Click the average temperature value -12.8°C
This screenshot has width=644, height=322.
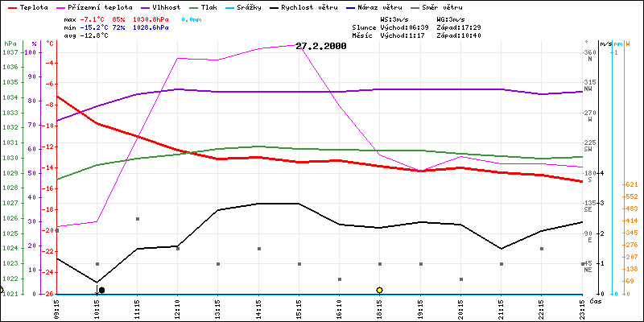[x=95, y=35]
